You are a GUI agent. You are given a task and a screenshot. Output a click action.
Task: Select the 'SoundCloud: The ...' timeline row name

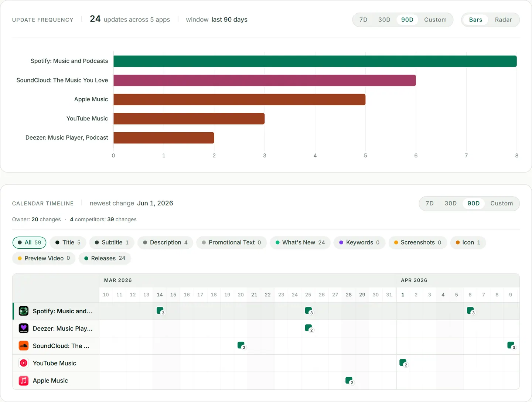tap(61, 346)
